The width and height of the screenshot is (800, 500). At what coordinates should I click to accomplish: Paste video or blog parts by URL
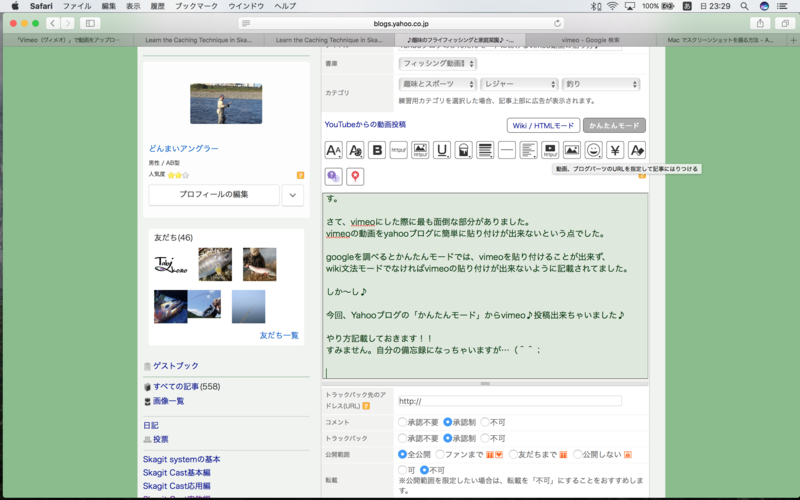[x=550, y=150]
